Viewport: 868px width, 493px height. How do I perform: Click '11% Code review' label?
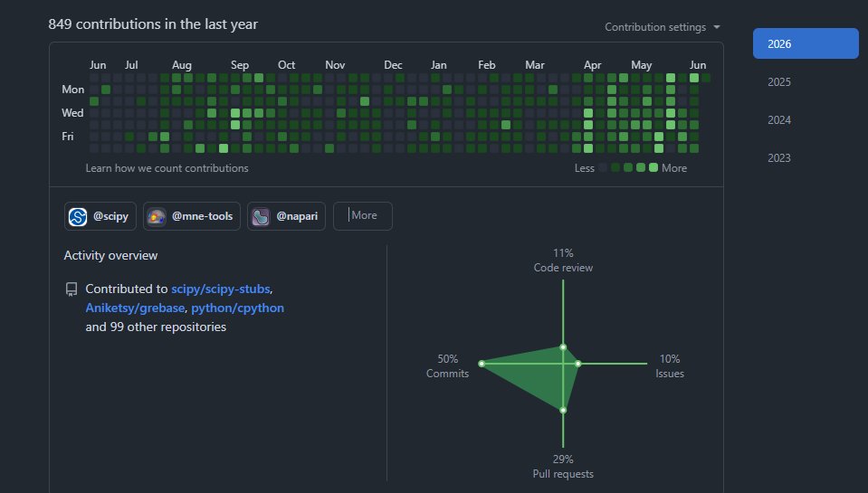[563, 260]
